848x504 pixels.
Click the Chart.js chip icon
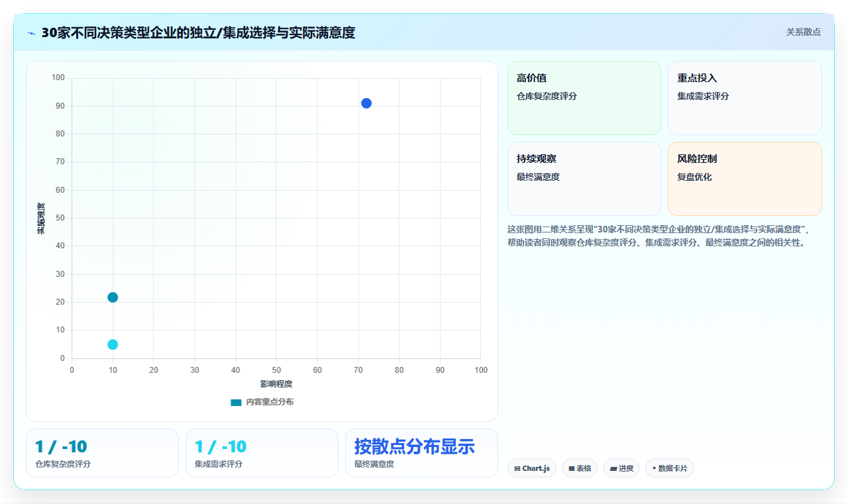(517, 468)
